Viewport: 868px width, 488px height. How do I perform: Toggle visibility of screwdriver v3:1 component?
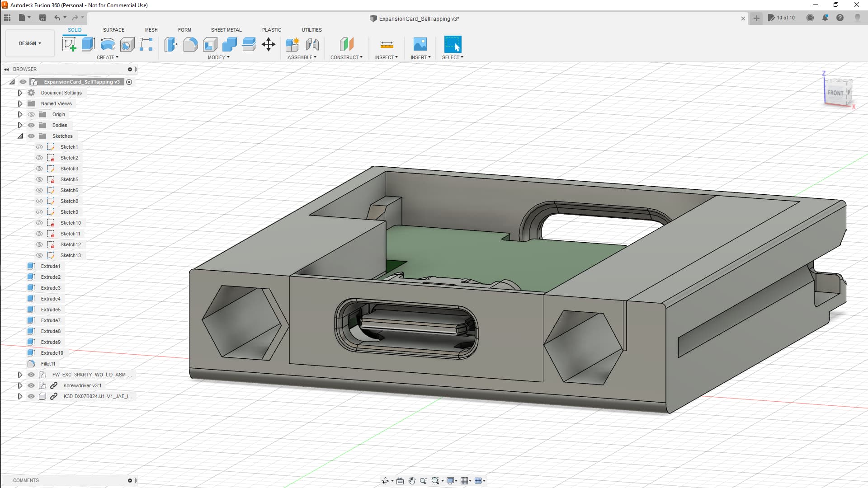click(x=31, y=385)
